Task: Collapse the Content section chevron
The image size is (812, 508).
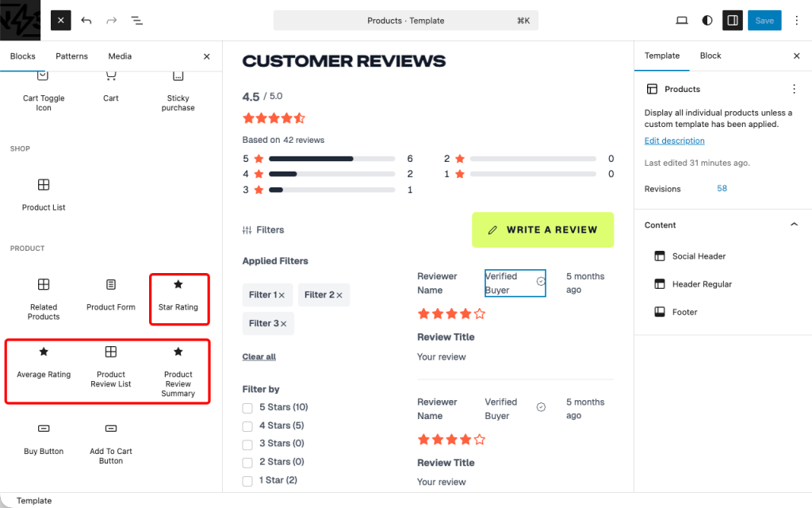Action: 794,225
